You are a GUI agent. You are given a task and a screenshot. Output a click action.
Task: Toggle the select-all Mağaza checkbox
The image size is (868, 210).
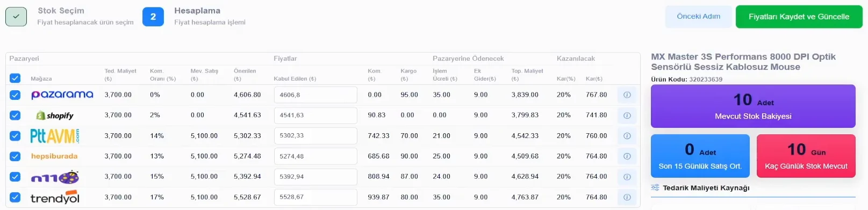point(15,78)
